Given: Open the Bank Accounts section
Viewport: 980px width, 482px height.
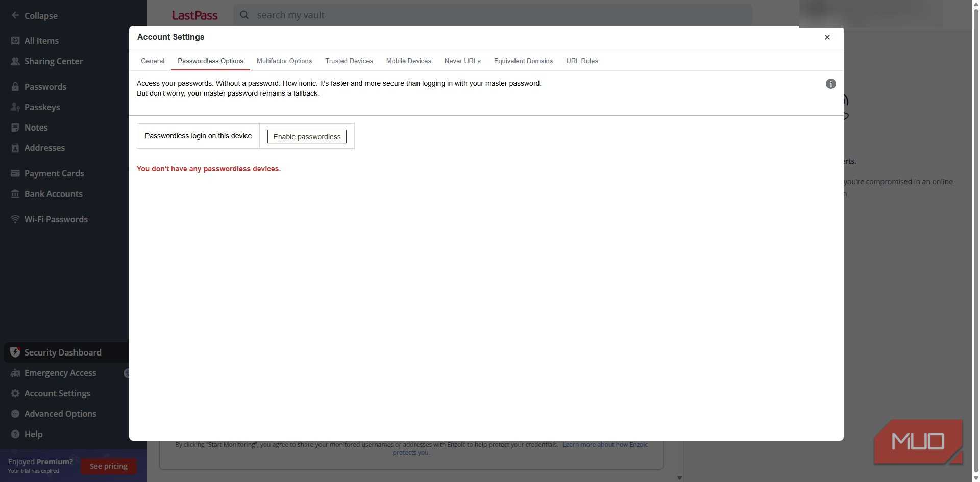Looking at the screenshot, I should coord(53,194).
